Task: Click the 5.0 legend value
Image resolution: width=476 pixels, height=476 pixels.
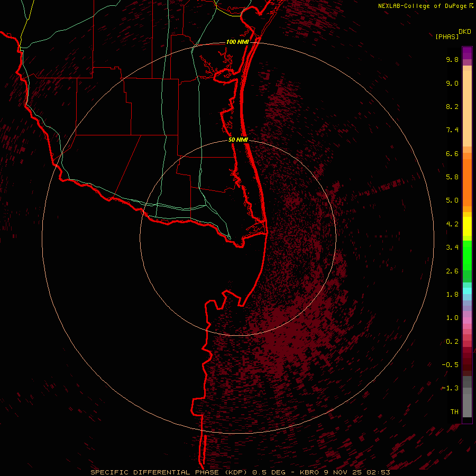Action: pos(452,200)
